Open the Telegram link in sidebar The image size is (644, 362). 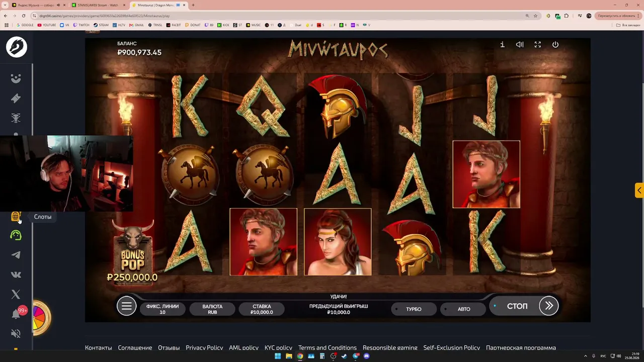(16, 255)
